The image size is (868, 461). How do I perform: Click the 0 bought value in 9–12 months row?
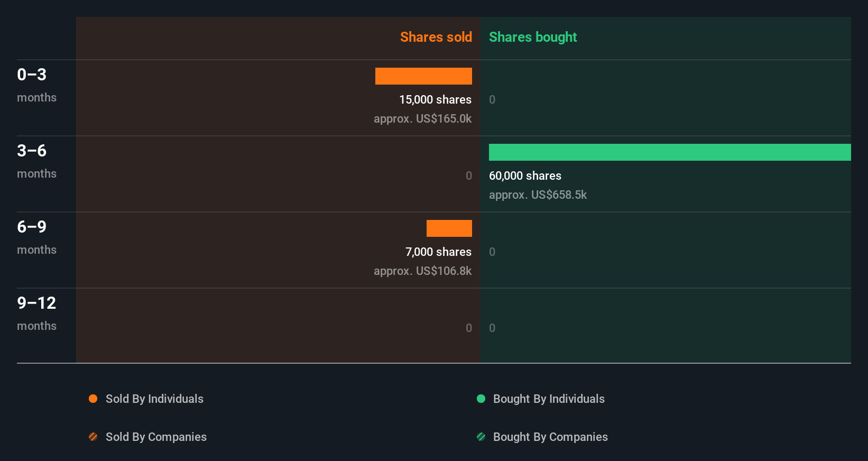click(492, 328)
